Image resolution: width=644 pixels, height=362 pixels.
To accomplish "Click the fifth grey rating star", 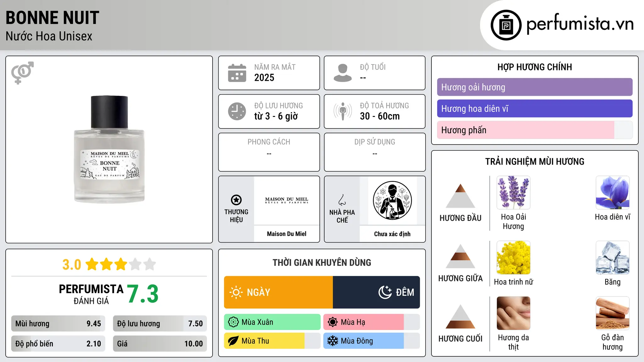I will click(150, 264).
